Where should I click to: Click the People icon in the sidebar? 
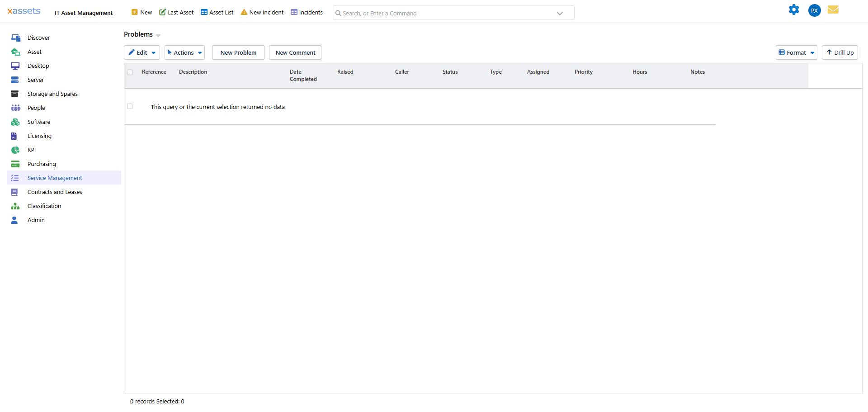coord(16,108)
